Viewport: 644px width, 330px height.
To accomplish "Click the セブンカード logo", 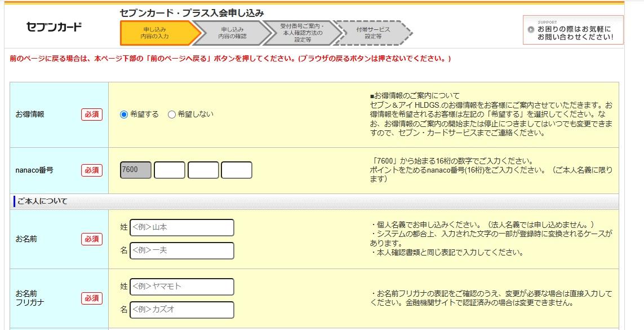I will click(x=54, y=27).
